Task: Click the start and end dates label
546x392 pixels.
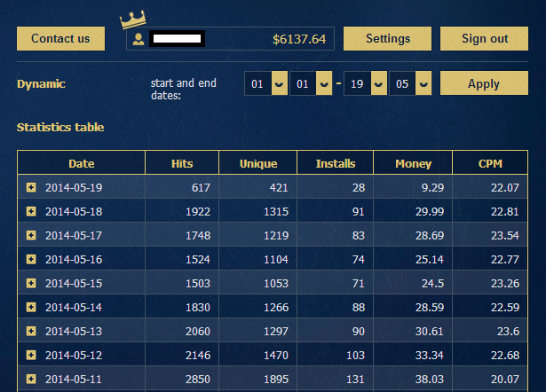Action: coord(184,89)
